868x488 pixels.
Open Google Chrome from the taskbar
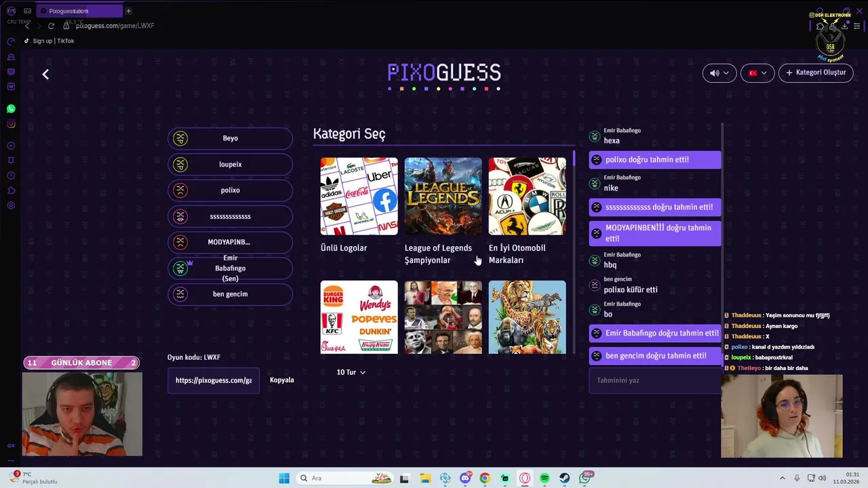click(485, 479)
